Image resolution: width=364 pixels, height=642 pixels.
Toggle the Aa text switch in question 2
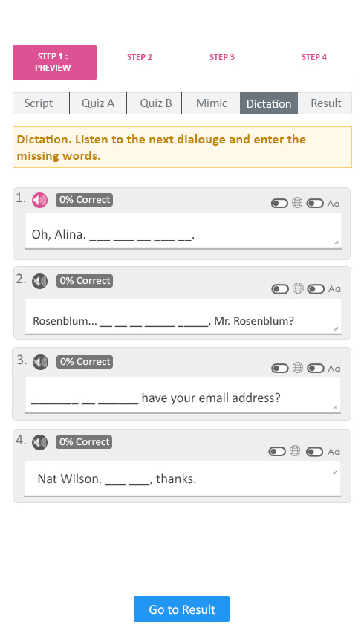(x=316, y=289)
